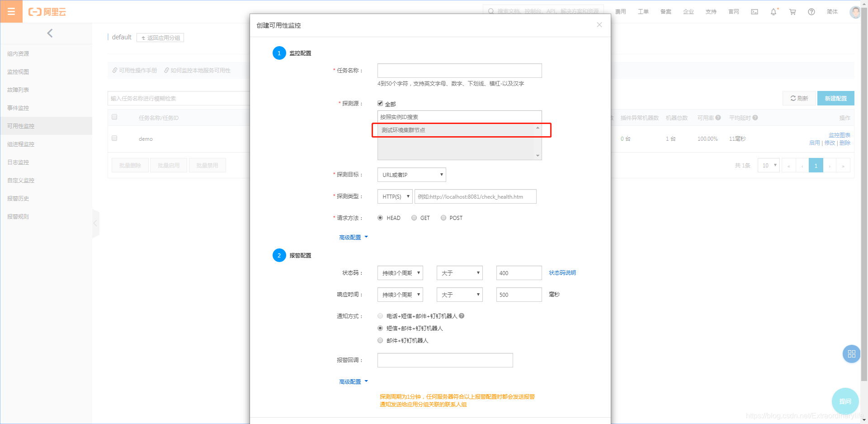This screenshot has height=424, width=868.
Task: Open the cloud shell terminal icon
Action: (x=755, y=12)
